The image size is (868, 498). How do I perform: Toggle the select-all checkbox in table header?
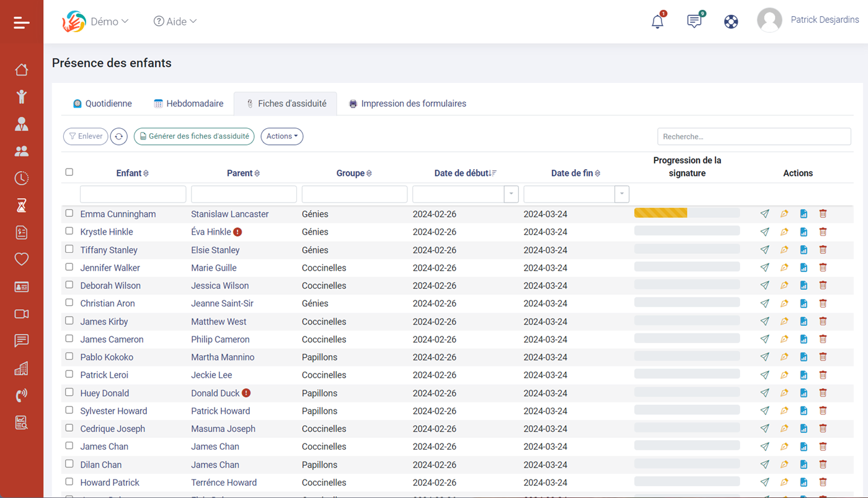(x=69, y=172)
